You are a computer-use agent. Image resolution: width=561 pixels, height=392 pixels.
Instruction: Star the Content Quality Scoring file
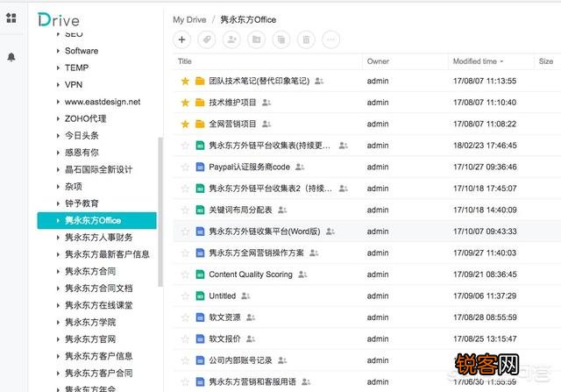tap(185, 274)
